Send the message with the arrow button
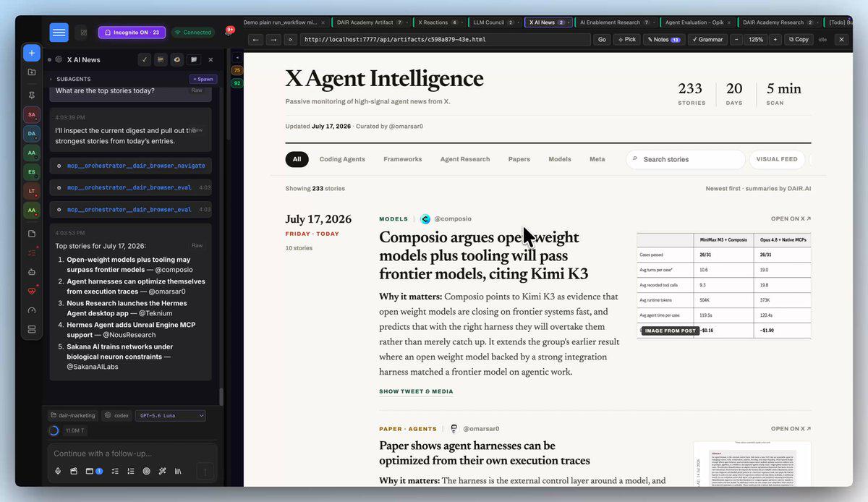The width and height of the screenshot is (868, 502). [205, 472]
